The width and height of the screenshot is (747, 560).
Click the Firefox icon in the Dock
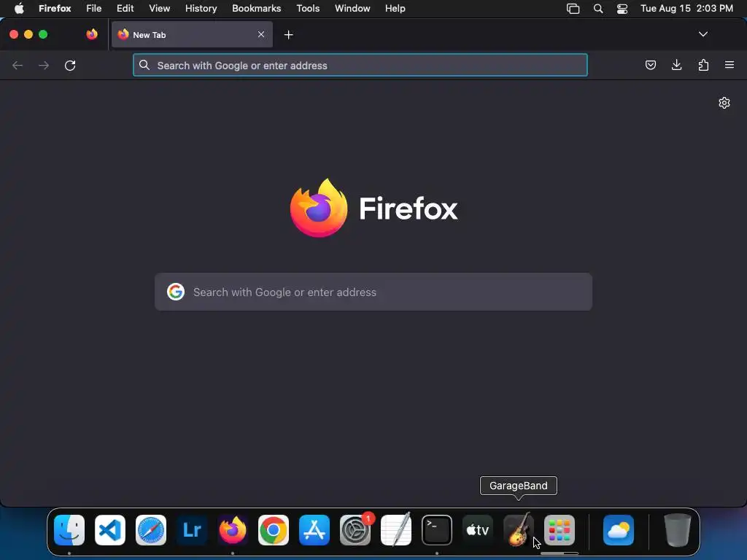[x=233, y=530]
